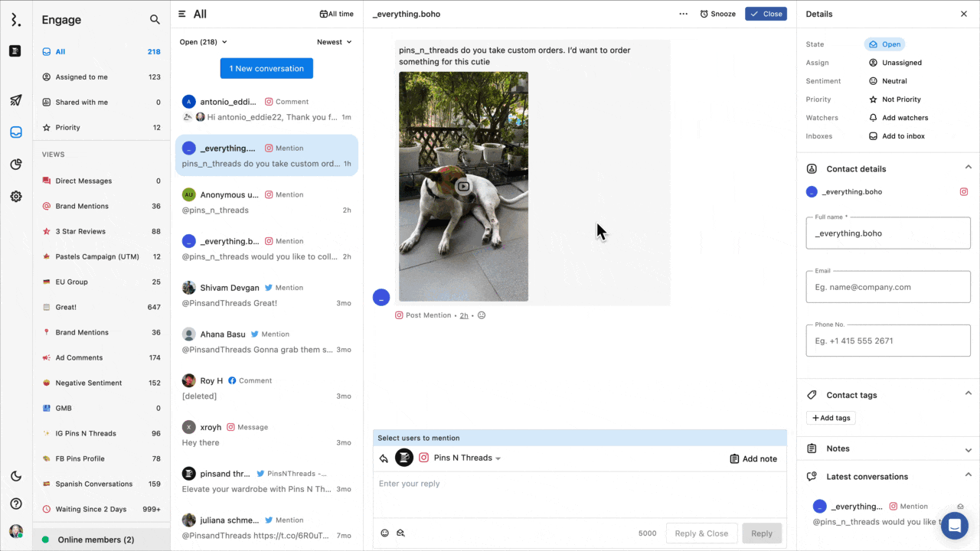Open the Open (218) status dropdown
This screenshot has width=980, height=551.
click(x=204, y=42)
